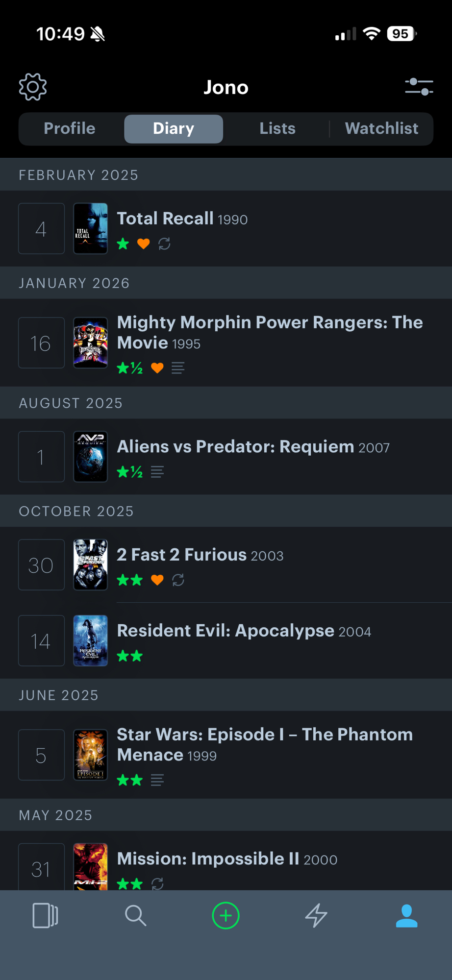452x980 pixels.
Task: Open the search magnifier tab
Action: pos(135,915)
